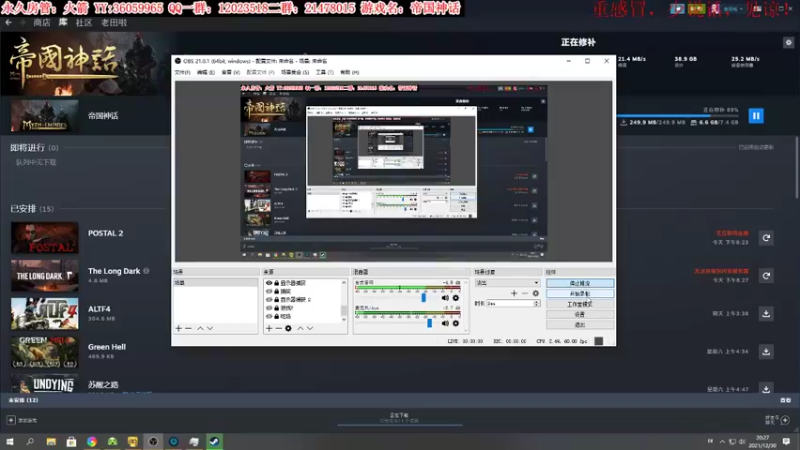Toggle lock on second source row

tap(277, 291)
